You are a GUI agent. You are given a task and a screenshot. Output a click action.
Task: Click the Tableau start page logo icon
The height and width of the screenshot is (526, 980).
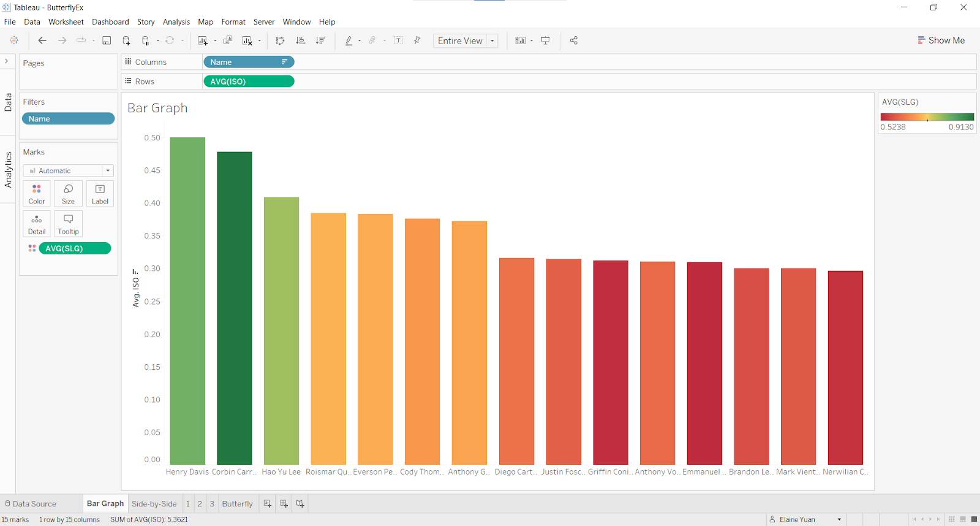tap(14, 40)
